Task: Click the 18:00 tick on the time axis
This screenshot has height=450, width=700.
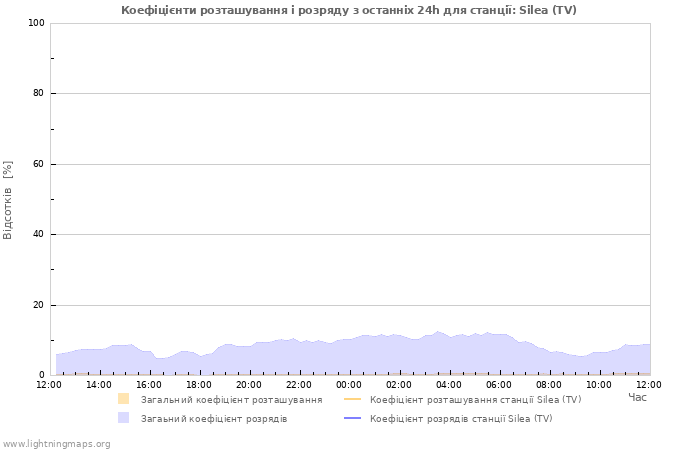Action: pos(199,384)
